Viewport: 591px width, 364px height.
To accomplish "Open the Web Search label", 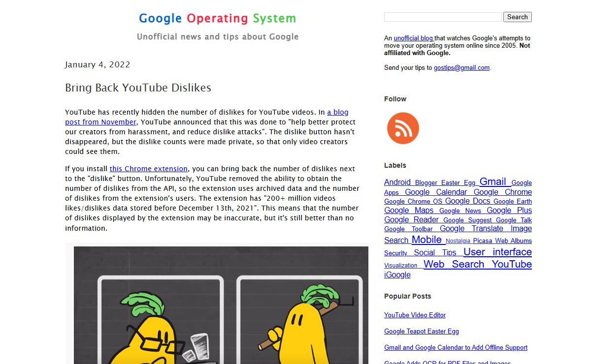I will tap(454, 264).
